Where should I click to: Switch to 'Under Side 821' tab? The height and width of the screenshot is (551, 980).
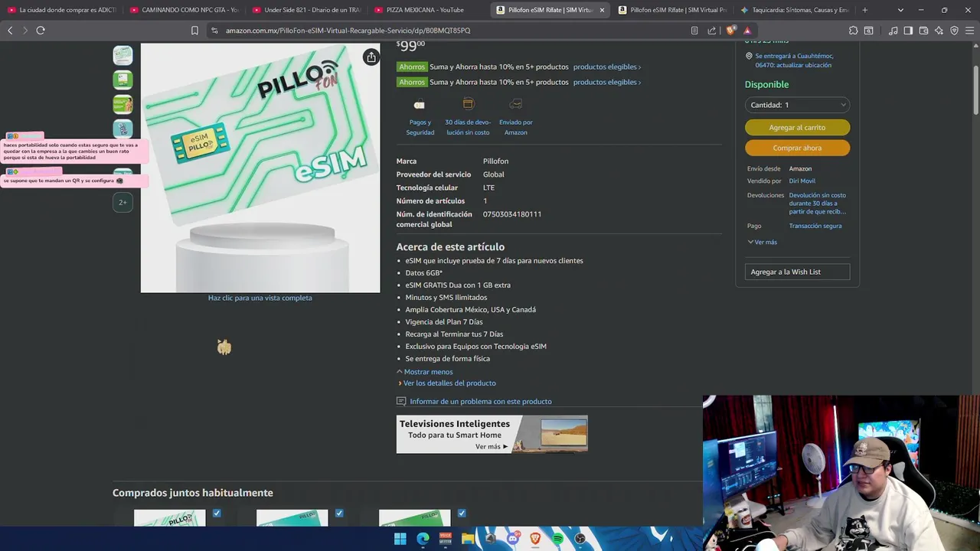tap(307, 10)
